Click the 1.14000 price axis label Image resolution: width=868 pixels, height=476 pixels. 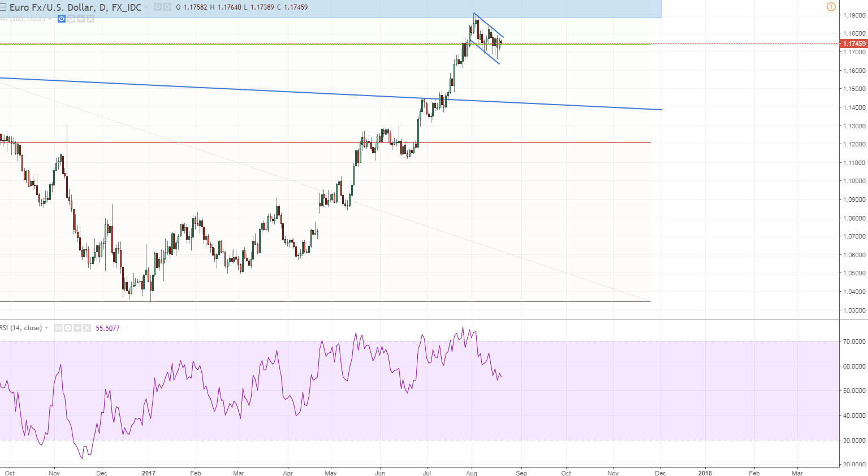(854, 107)
